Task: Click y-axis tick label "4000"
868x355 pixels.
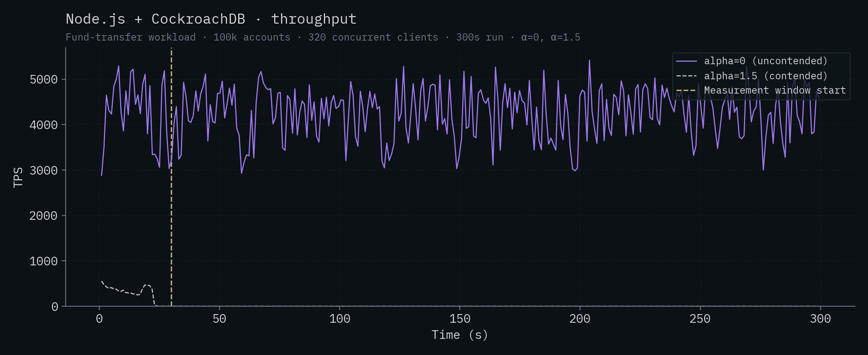Action: pyautogui.click(x=43, y=125)
